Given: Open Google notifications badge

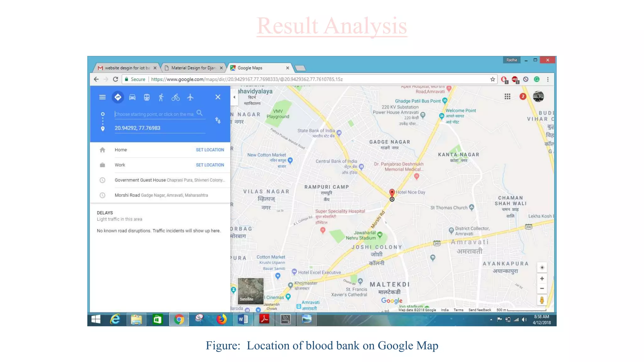Looking at the screenshot, I should 523,96.
